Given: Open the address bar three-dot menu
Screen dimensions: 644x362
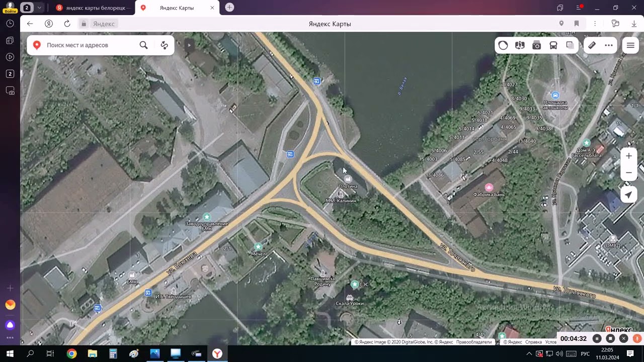Looking at the screenshot, I should coord(595,24).
